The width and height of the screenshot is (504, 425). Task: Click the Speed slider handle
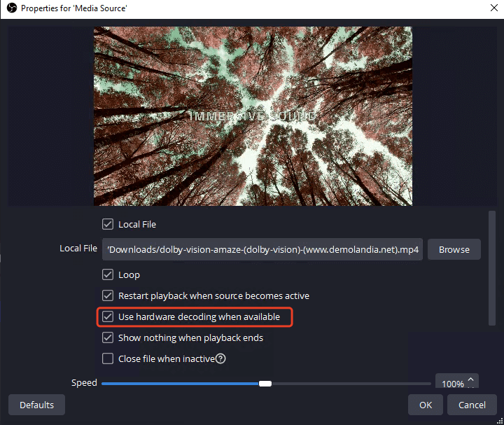pyautogui.click(x=265, y=384)
